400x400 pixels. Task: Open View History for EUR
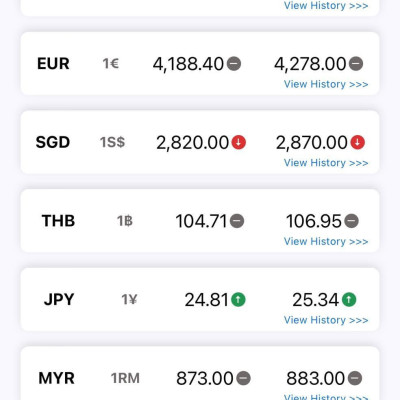tap(326, 84)
